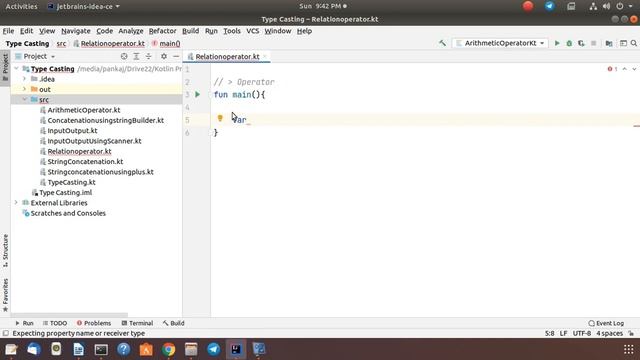The image size is (640, 360).
Task: Collapse the src folder
Action: click(24, 99)
